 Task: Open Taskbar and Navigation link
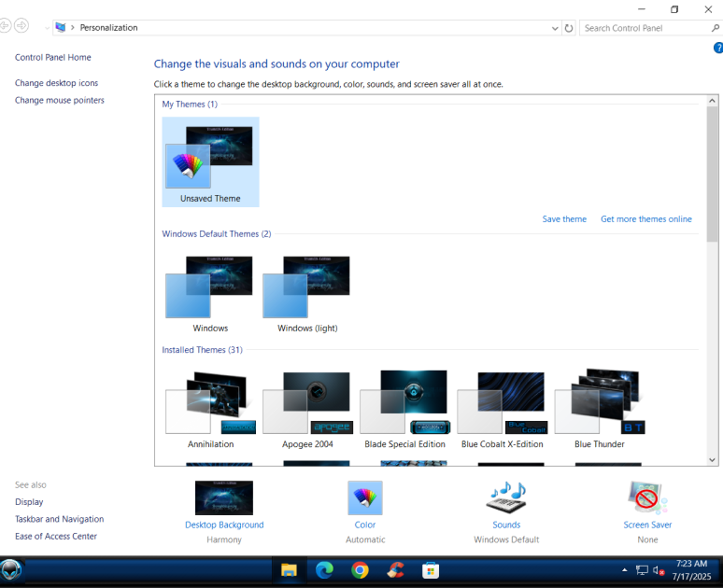60,519
